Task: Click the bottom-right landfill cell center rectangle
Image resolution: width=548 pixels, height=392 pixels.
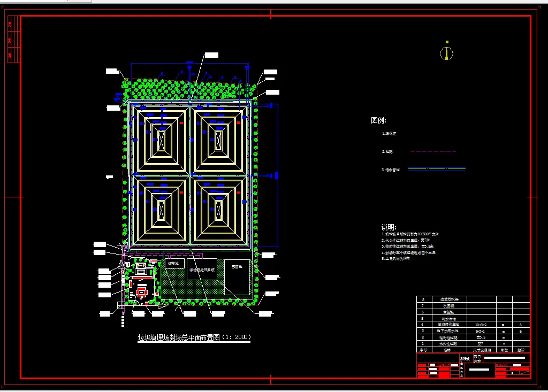Action: [x=218, y=211]
